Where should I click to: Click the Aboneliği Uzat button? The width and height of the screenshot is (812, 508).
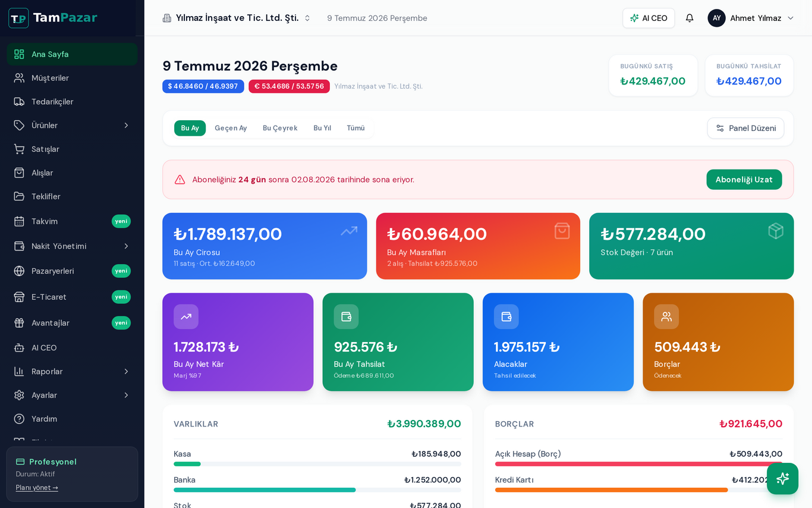click(x=744, y=180)
